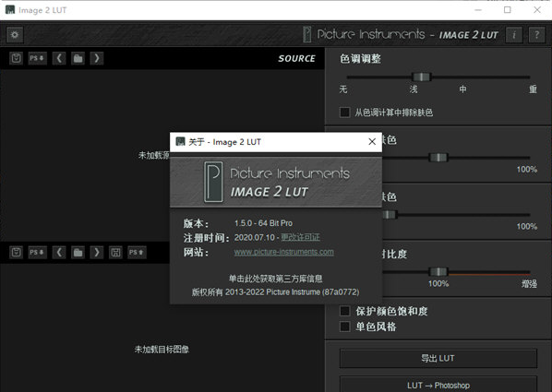The width and height of the screenshot is (552, 392).
Task: Toggle 保护颜色饱和度 checkbox
Action: pyautogui.click(x=344, y=311)
